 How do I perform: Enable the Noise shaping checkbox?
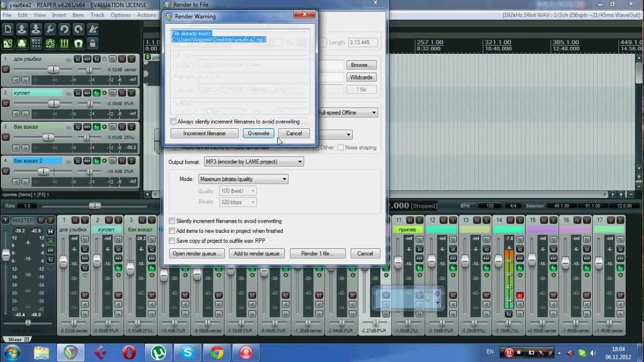(341, 147)
